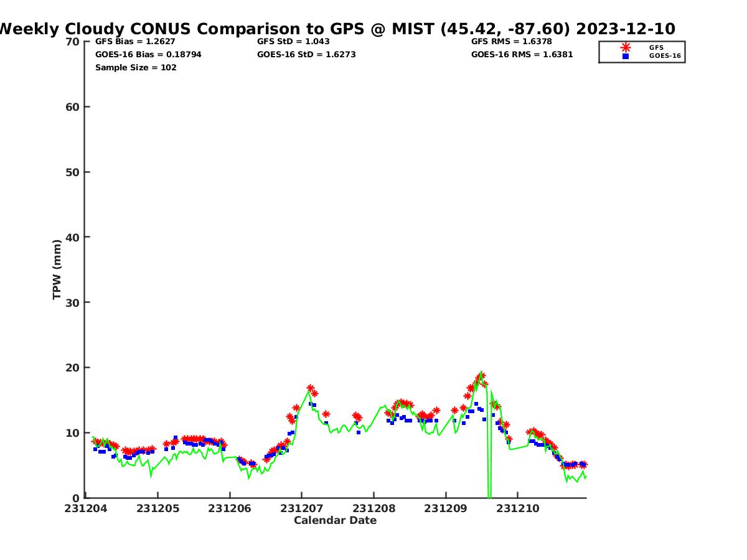
Task: Click the TPW (mm) y-axis label
Action: coord(57,269)
